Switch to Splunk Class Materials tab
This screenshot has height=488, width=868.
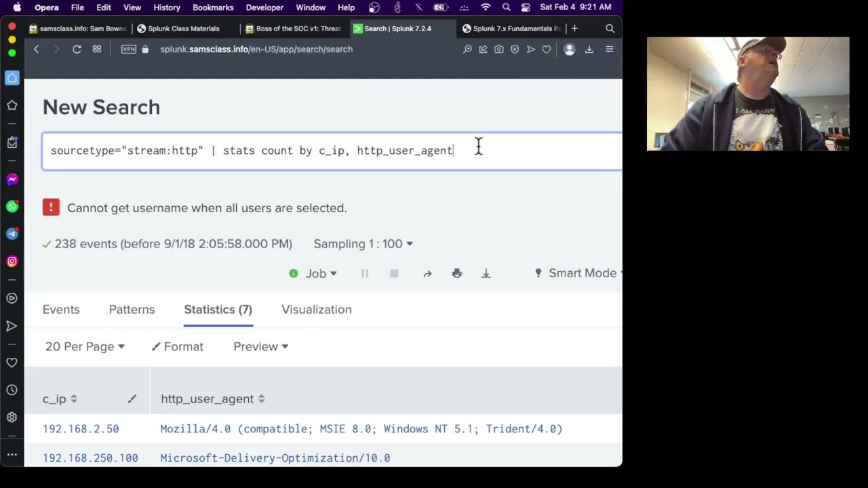coord(184,28)
